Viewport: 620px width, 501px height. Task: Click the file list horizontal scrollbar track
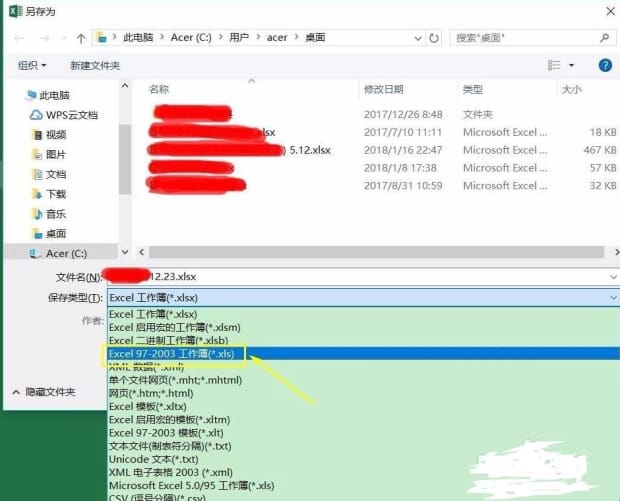(x=376, y=252)
